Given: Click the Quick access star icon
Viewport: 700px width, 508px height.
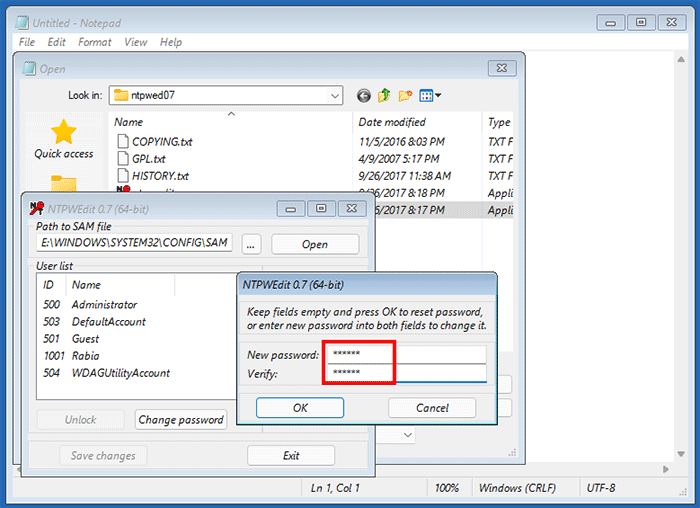Looking at the screenshot, I should point(63,132).
